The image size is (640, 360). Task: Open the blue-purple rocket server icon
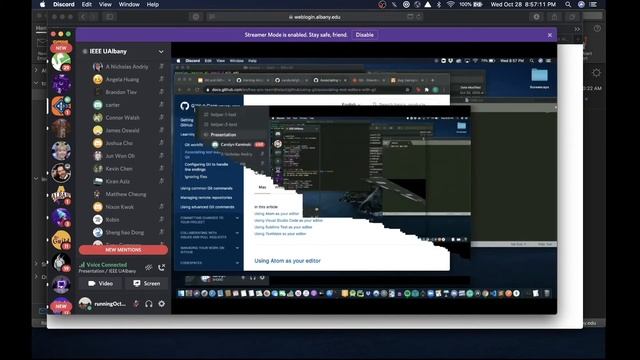tap(61, 217)
